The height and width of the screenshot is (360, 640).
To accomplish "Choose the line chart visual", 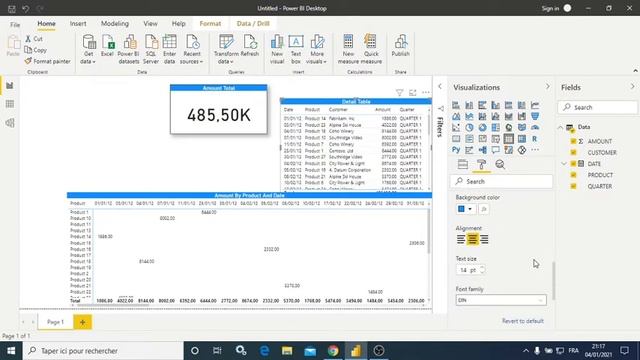I will click(x=535, y=105).
